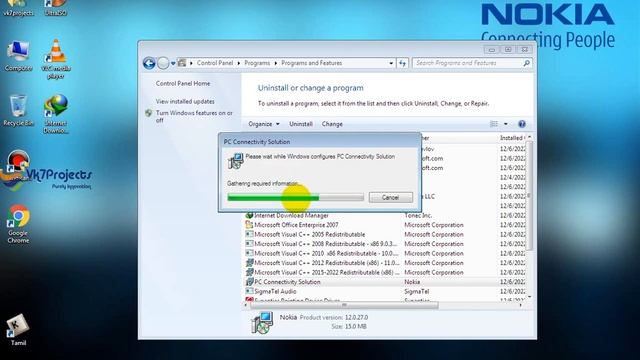Click the horizontal scrollbar right arrow
The height and width of the screenshot is (360, 640).
[x=520, y=305]
